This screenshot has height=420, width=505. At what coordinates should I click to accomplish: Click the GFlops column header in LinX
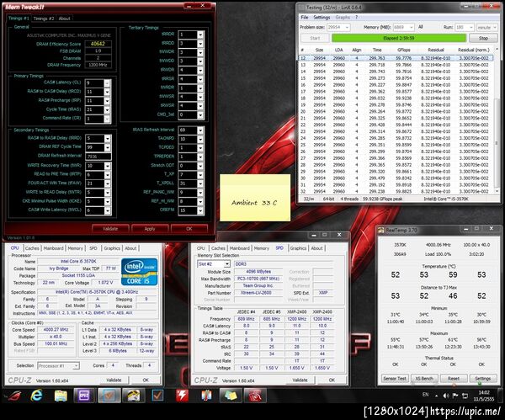[x=403, y=50]
